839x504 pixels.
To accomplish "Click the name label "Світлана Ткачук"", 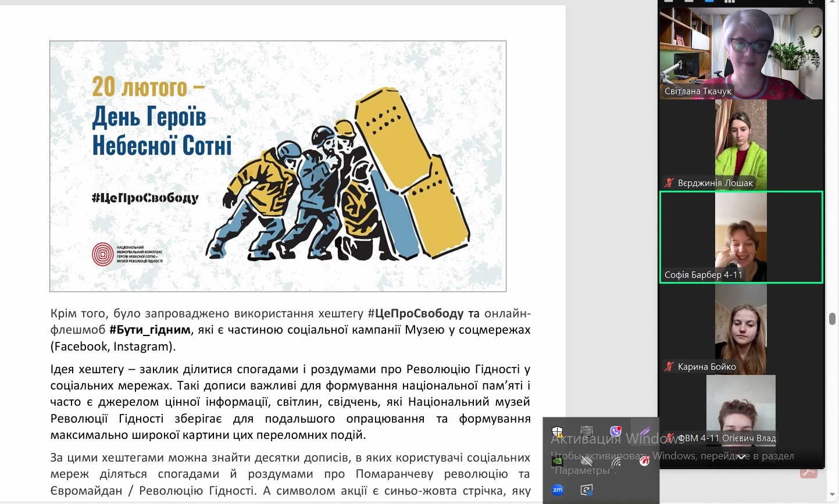I will (x=698, y=91).
